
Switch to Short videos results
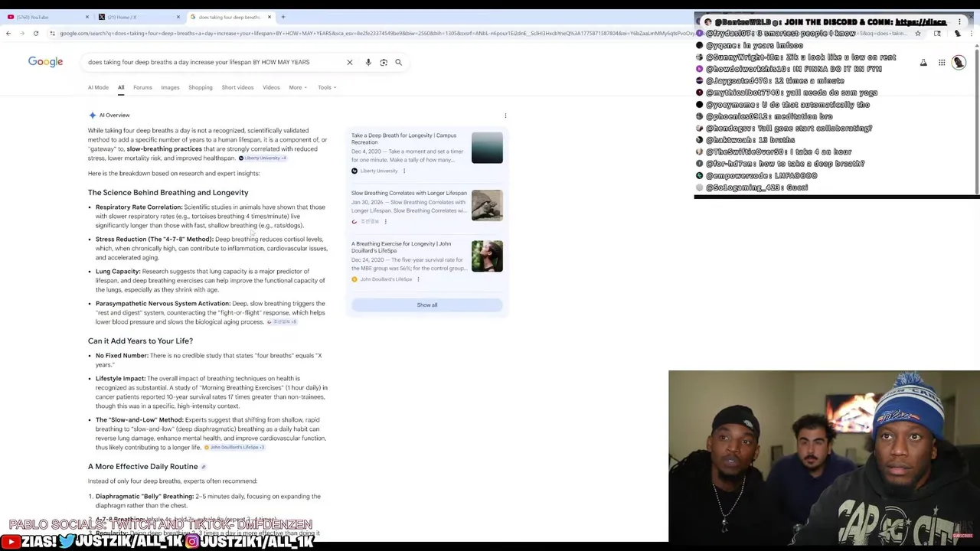point(237,87)
